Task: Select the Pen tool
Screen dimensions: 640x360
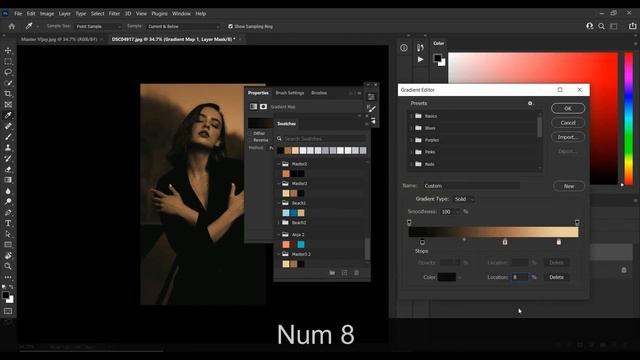Action: point(8,212)
